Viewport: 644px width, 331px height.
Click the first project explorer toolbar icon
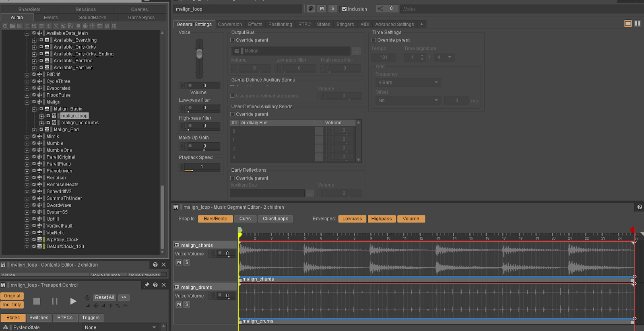[x=5, y=26]
